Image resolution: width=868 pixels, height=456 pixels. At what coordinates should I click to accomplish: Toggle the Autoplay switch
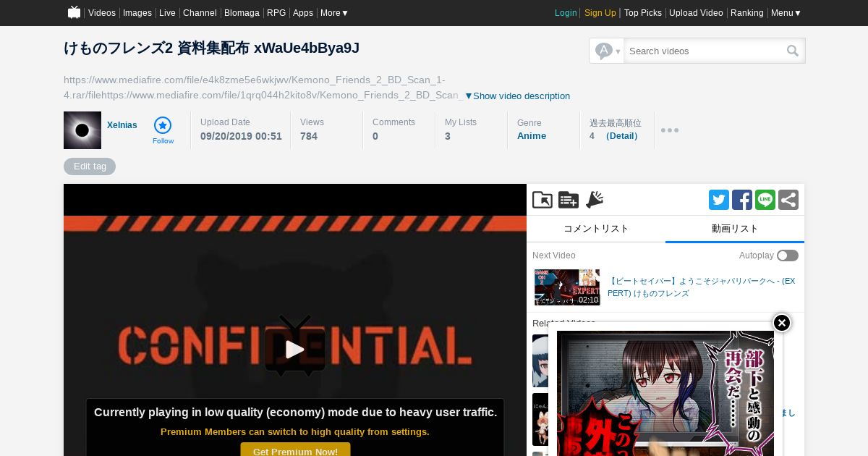point(788,256)
